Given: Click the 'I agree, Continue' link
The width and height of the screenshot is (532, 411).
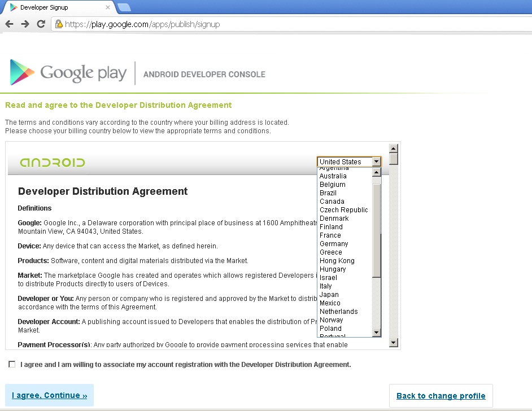Looking at the screenshot, I should click(50, 395).
